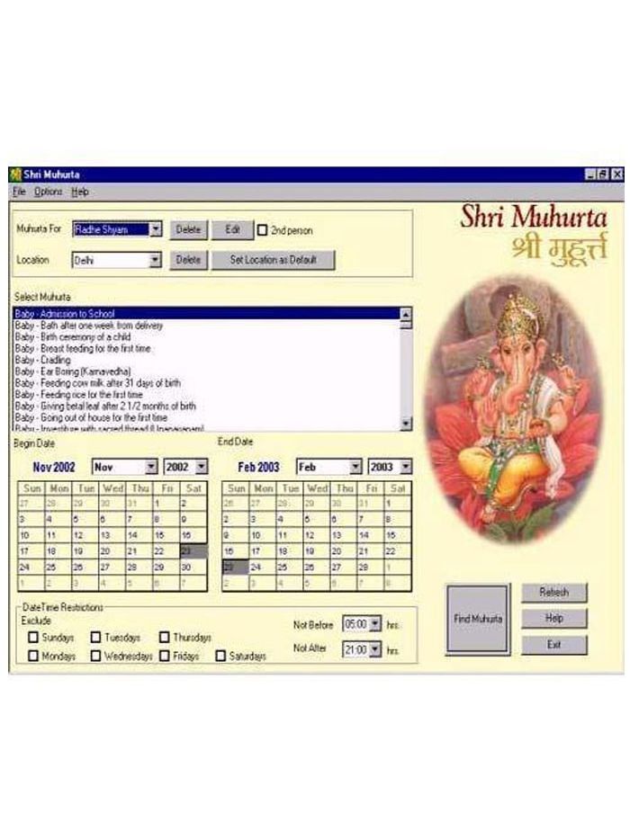Exclude Sundays checkbox
630x840 pixels.
point(34,638)
